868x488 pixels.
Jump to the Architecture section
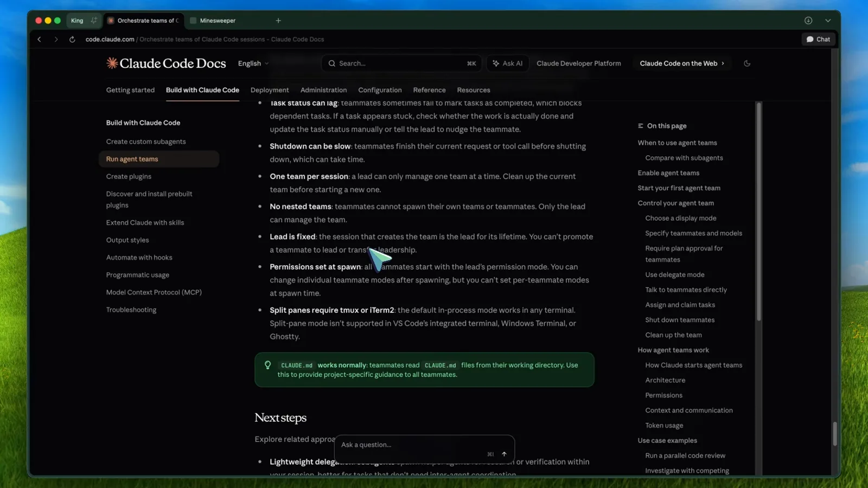click(x=665, y=381)
